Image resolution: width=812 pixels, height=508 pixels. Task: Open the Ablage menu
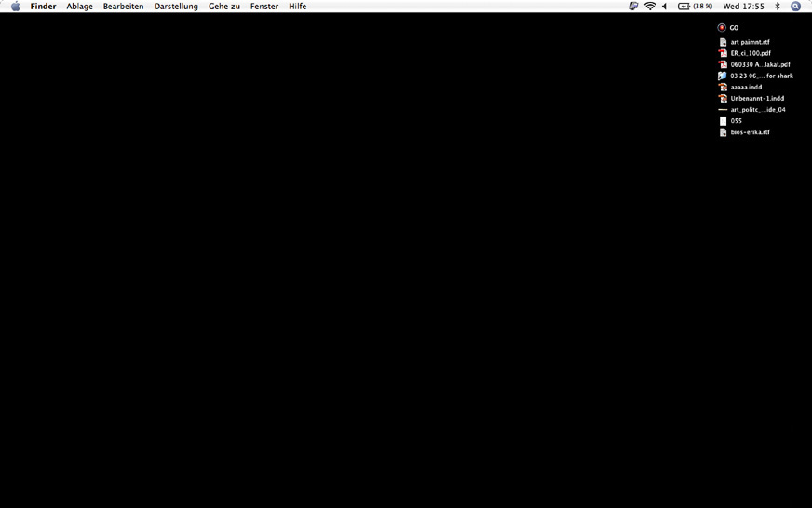click(x=79, y=7)
